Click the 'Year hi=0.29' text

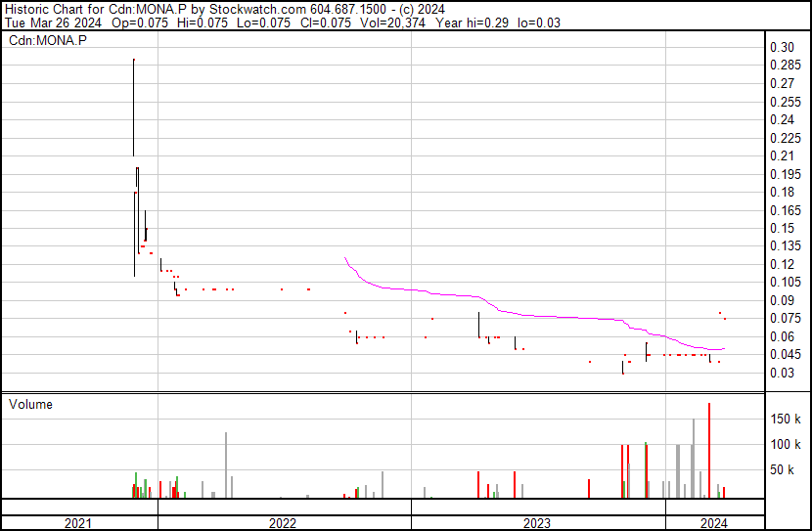tap(472, 22)
